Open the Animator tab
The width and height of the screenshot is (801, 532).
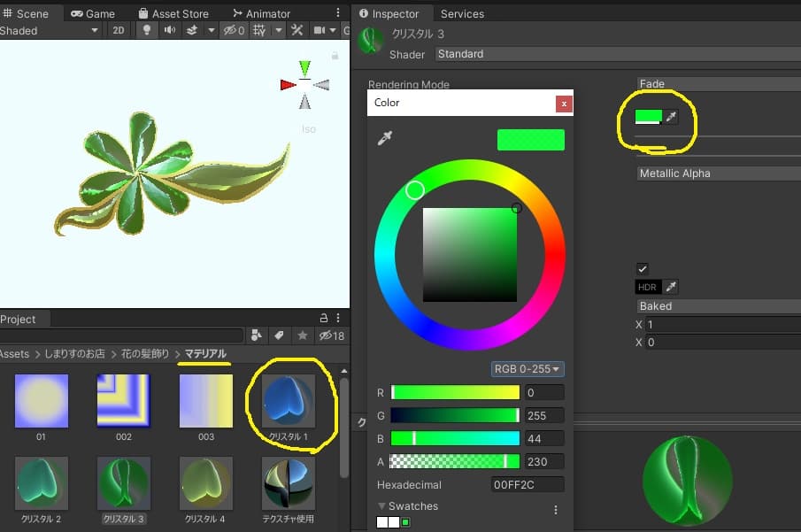point(262,14)
